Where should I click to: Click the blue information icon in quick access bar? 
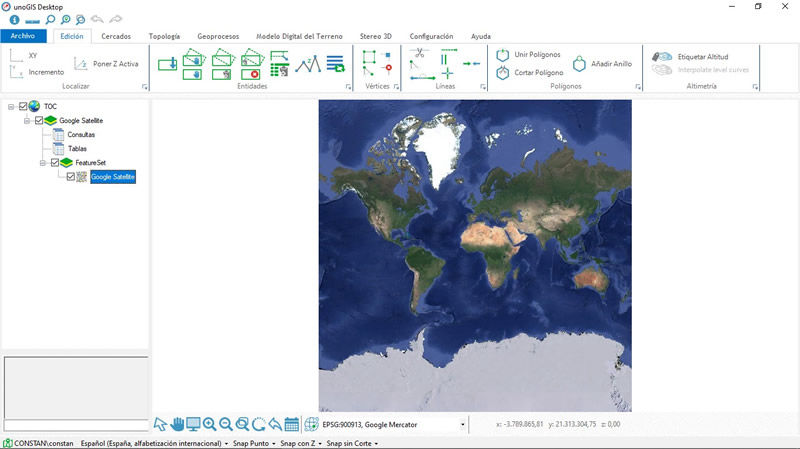pos(15,20)
